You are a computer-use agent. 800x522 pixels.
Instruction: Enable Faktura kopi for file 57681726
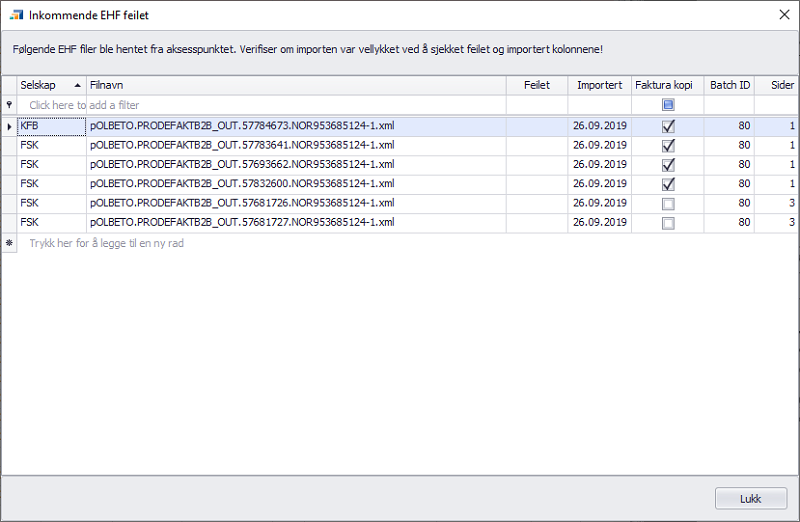point(668,204)
